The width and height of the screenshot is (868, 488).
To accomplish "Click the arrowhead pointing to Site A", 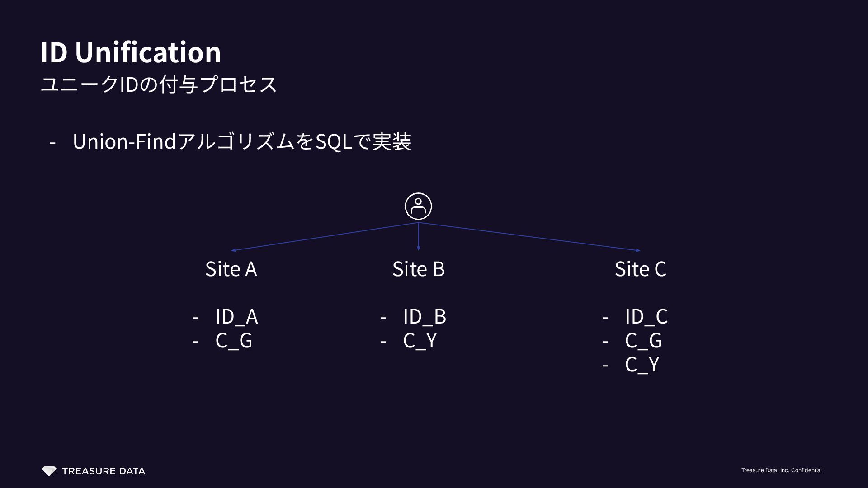I will [233, 250].
